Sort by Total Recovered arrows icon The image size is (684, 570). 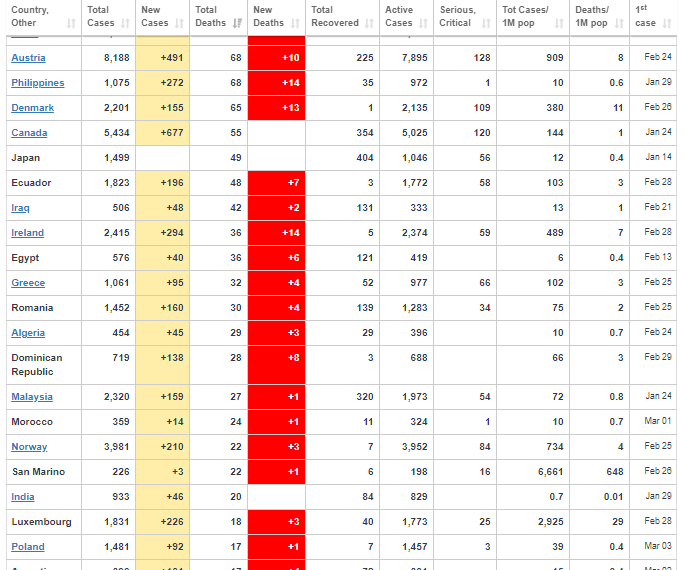pos(369,23)
